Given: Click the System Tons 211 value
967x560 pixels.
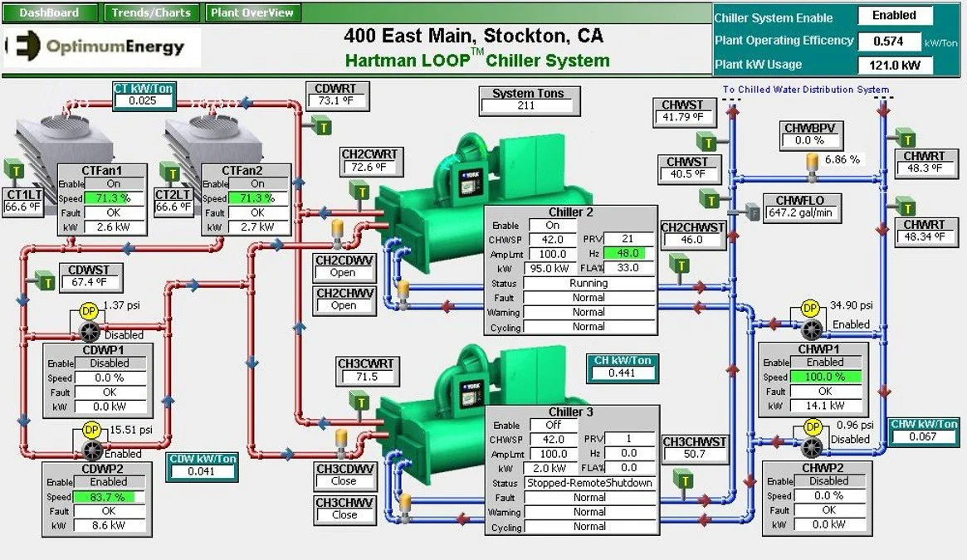Looking at the screenshot, I should 526,106.
